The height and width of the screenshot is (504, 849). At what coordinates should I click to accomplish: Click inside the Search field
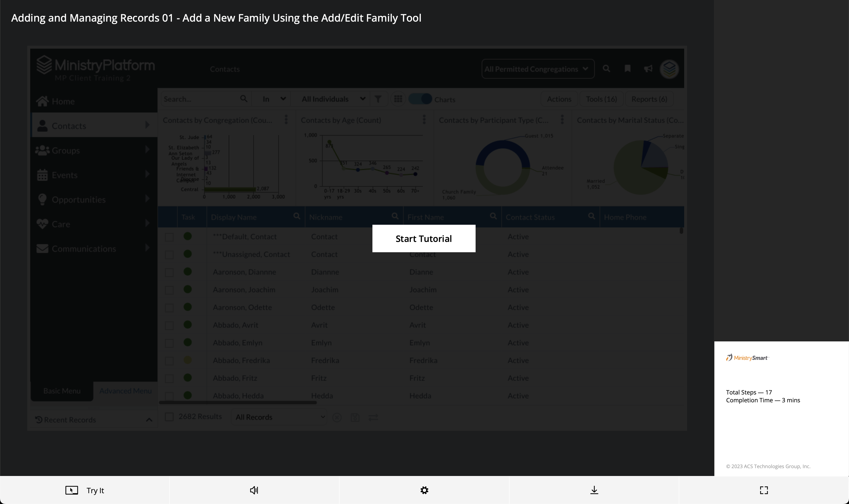(200, 99)
